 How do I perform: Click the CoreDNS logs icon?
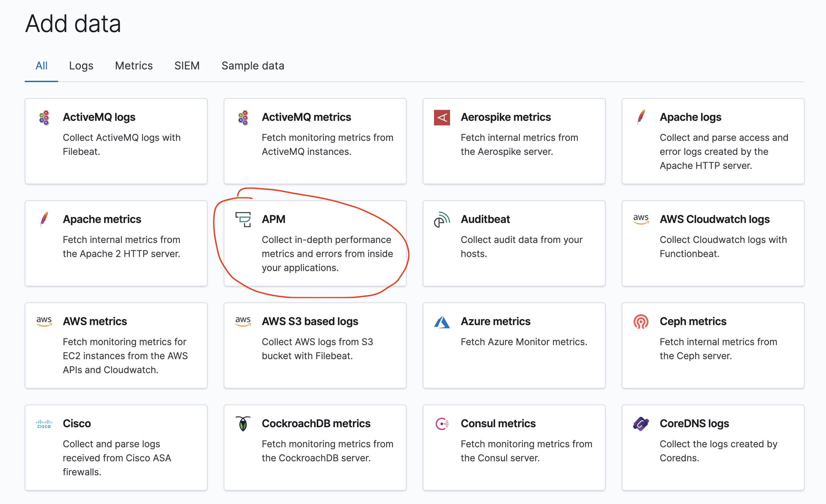pos(641,424)
